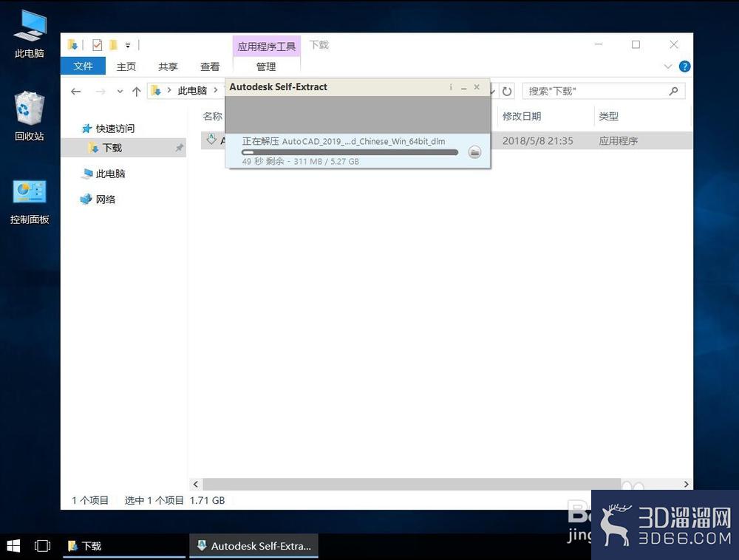Go forward with the Forward arrow
Screen dimensions: 739x560
(101, 92)
